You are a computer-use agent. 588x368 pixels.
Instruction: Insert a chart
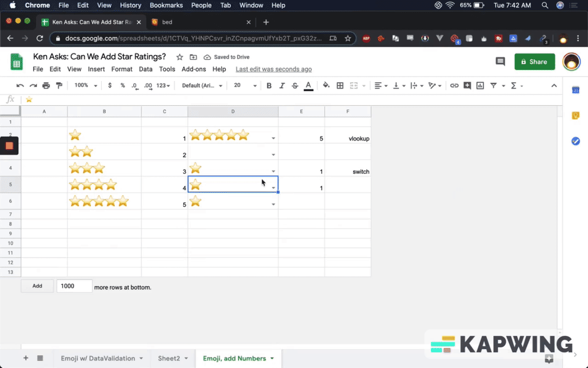click(x=480, y=86)
